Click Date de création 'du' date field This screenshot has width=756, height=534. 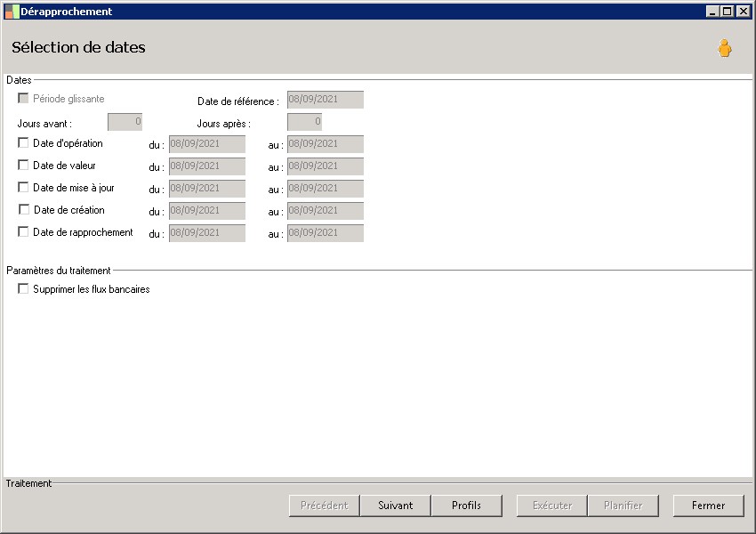click(207, 210)
